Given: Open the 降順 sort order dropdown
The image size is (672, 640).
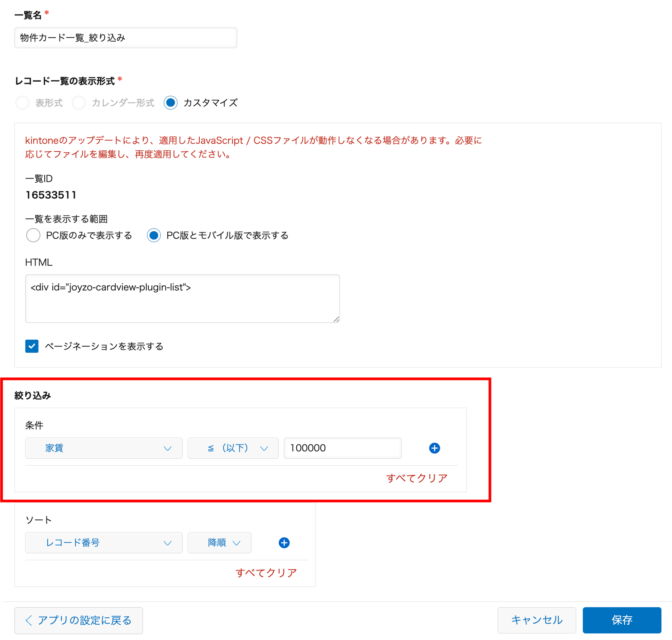Looking at the screenshot, I should (220, 543).
